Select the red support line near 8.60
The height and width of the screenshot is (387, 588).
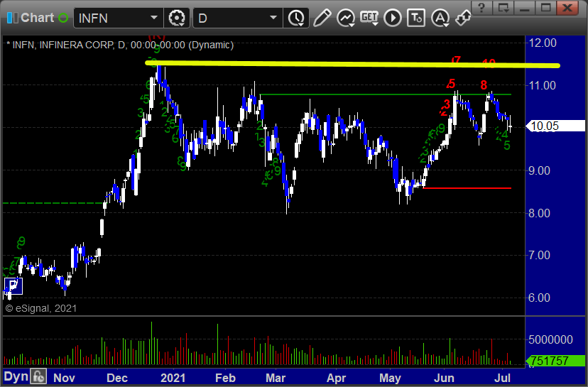tap(467, 188)
